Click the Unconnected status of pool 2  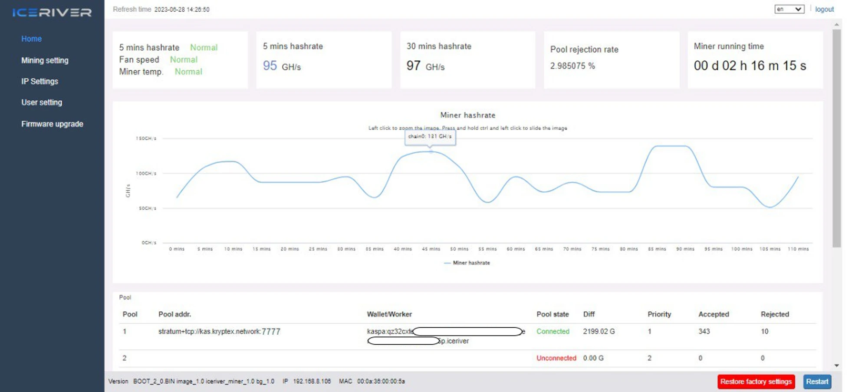click(x=556, y=358)
